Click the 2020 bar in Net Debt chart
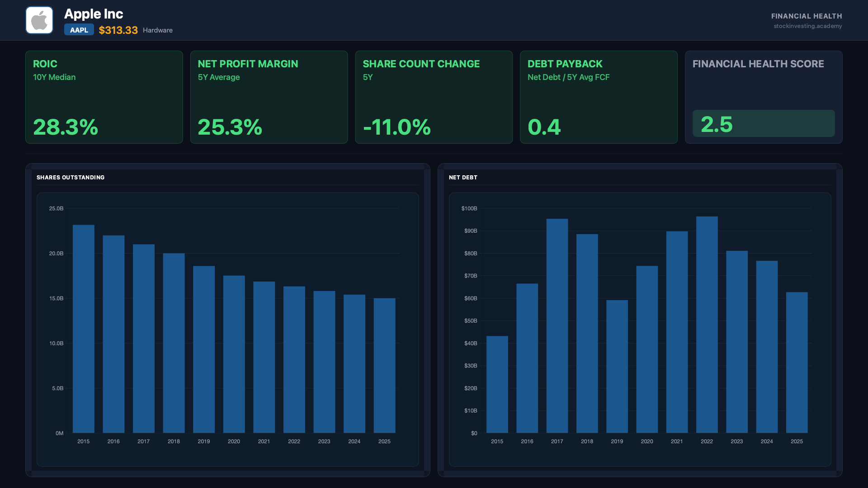 647,349
